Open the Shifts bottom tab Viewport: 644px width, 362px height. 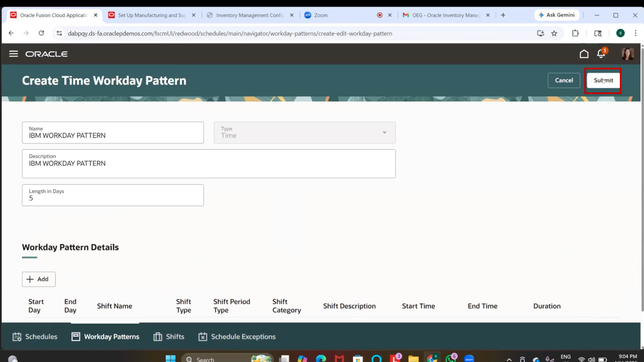tap(169, 337)
